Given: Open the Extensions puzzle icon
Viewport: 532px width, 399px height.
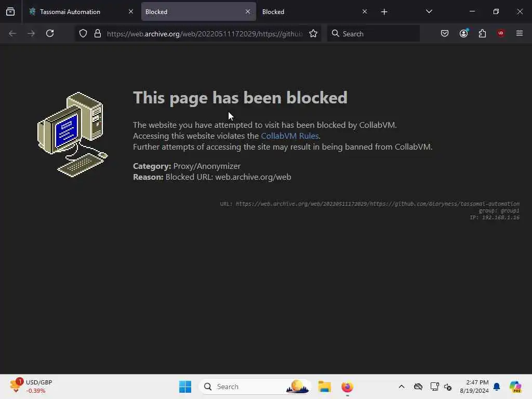Looking at the screenshot, I should point(482,33).
